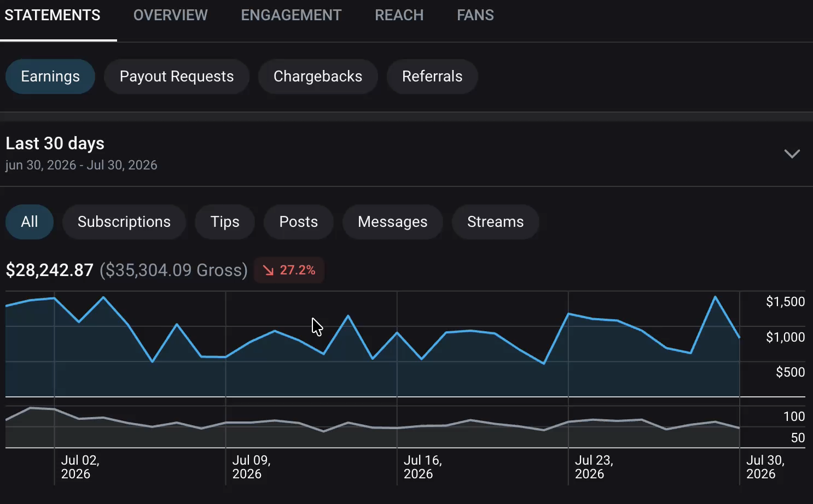Filter earnings by Tips
This screenshot has height=504, width=813.
[225, 222]
